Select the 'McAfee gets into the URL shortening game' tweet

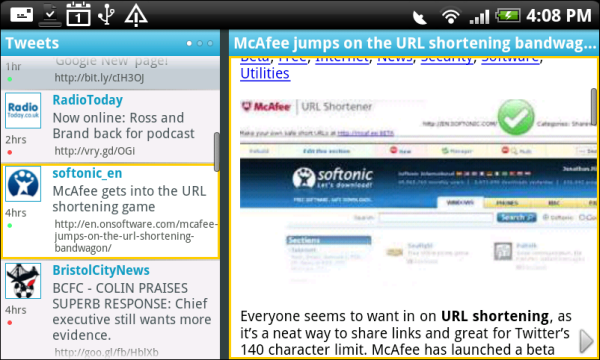click(x=129, y=199)
